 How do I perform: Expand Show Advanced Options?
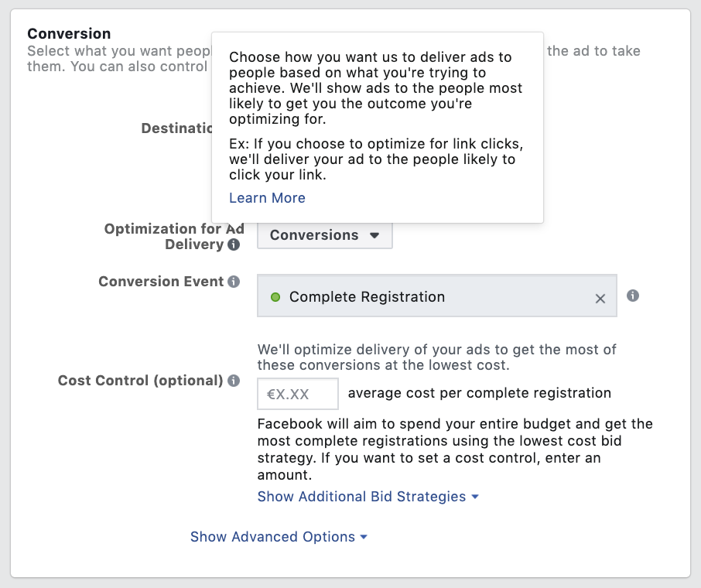pos(279,537)
